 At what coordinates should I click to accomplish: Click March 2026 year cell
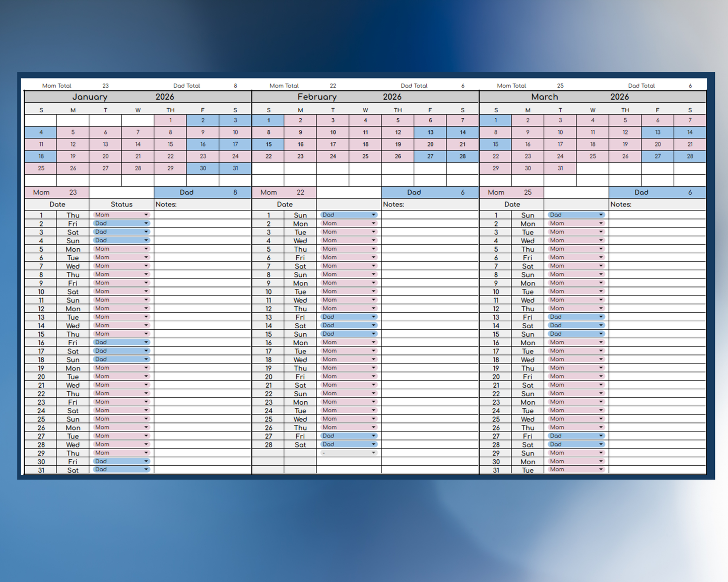click(x=620, y=97)
